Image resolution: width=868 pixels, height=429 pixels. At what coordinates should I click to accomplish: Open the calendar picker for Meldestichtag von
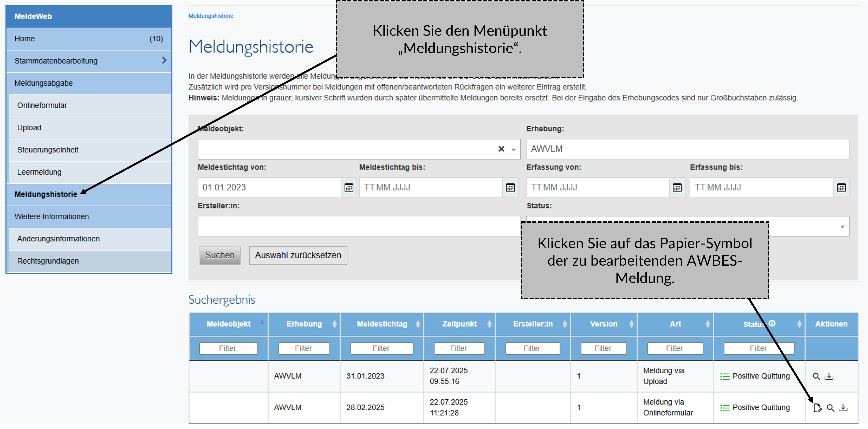click(349, 187)
